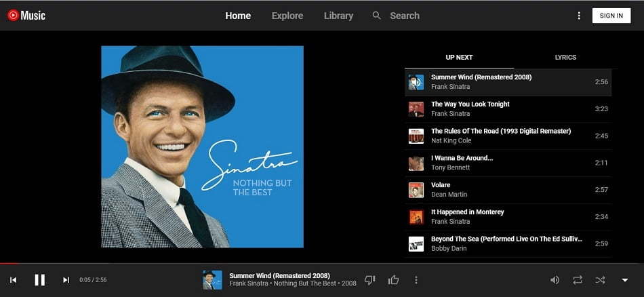
Task: Like the current song with thumbs up
Action: click(393, 280)
